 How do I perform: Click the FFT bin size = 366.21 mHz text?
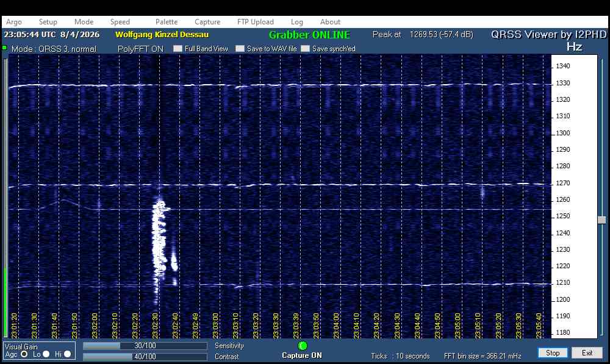483,356
